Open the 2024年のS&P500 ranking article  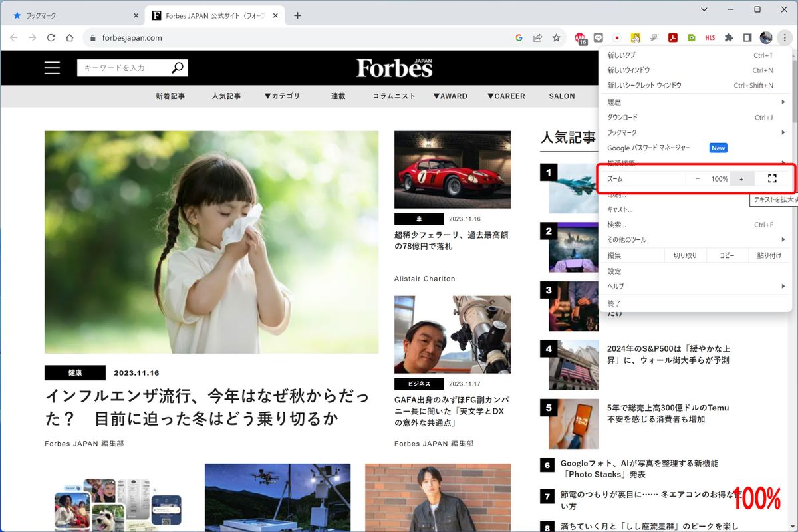668,354
